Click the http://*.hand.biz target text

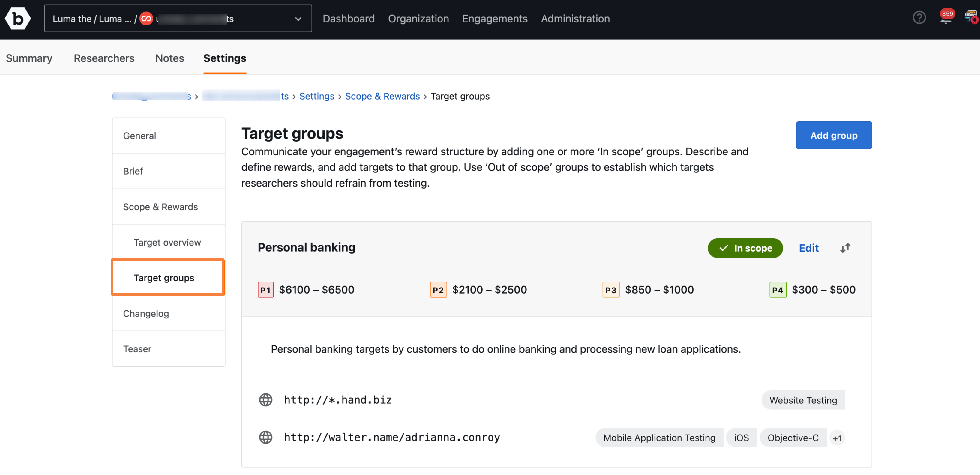coord(338,400)
